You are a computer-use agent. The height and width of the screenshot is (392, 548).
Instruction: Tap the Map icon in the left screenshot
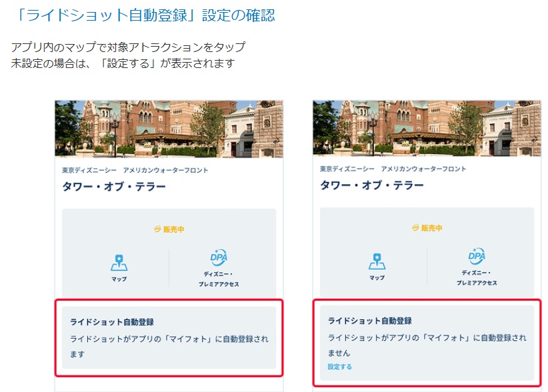(x=119, y=263)
